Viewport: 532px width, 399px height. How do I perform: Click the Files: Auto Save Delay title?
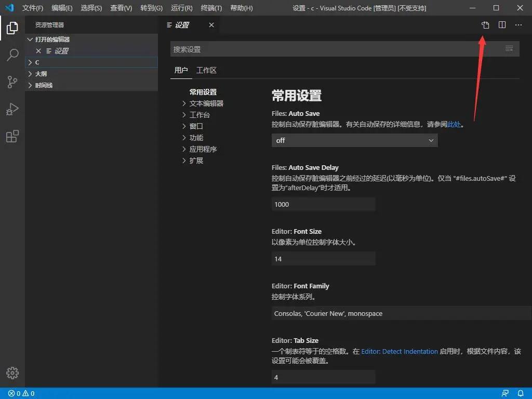click(305, 168)
